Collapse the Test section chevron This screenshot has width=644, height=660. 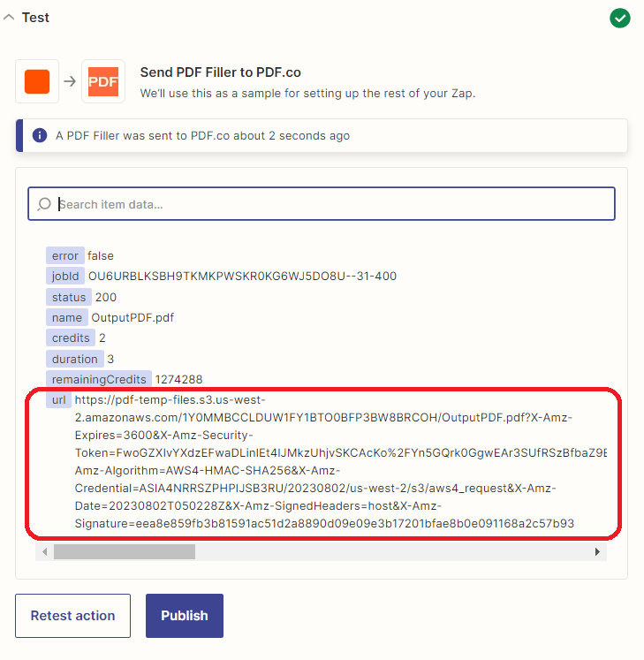9,18
